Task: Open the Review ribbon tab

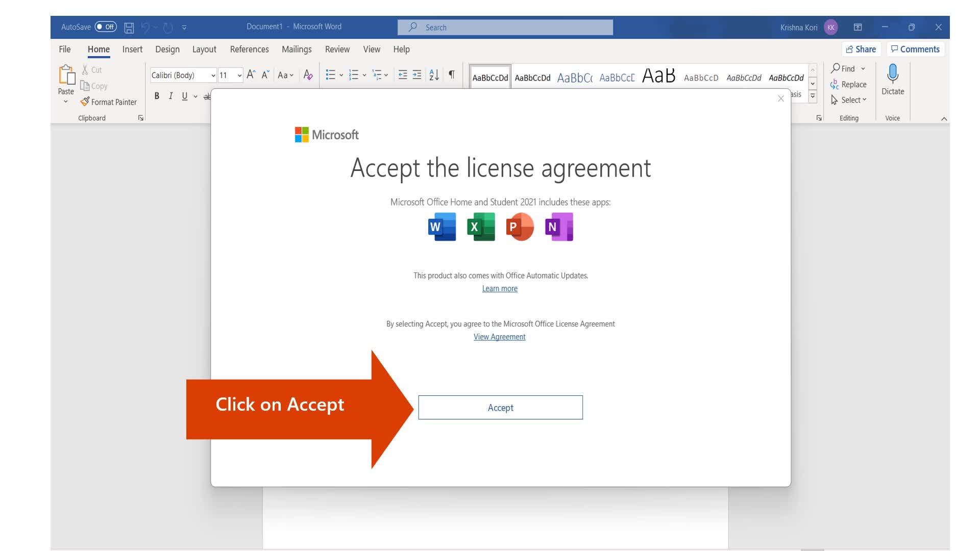Action: [337, 49]
